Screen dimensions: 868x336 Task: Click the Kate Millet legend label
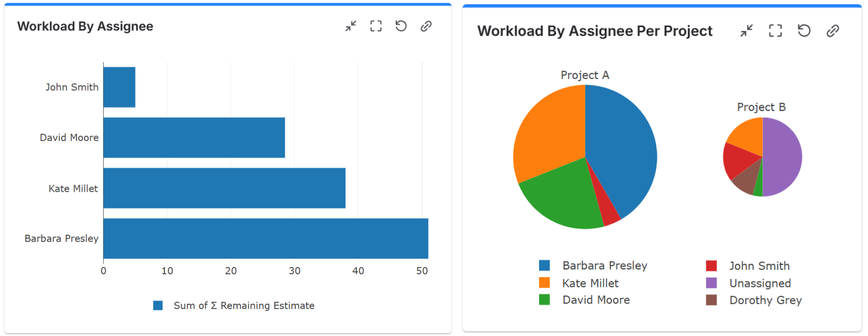tap(590, 283)
